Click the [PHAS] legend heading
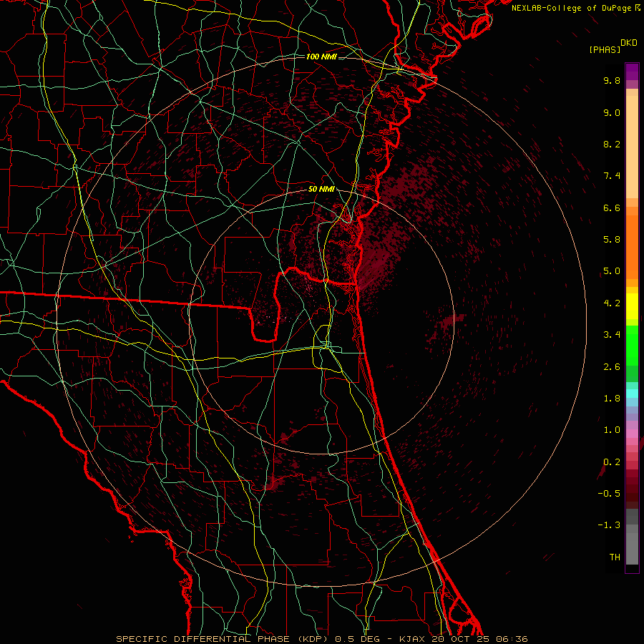The height and width of the screenshot is (644, 644). pyautogui.click(x=605, y=49)
